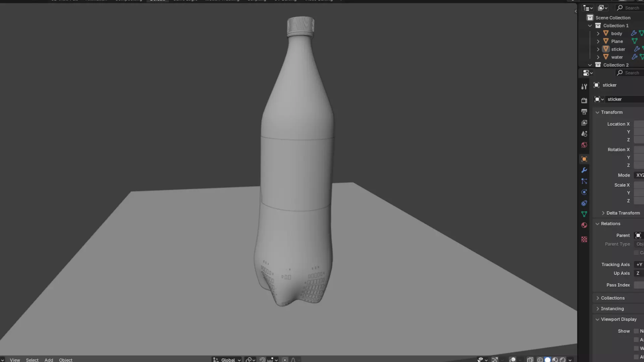Open the transform pivot point dropdown

[250, 360]
